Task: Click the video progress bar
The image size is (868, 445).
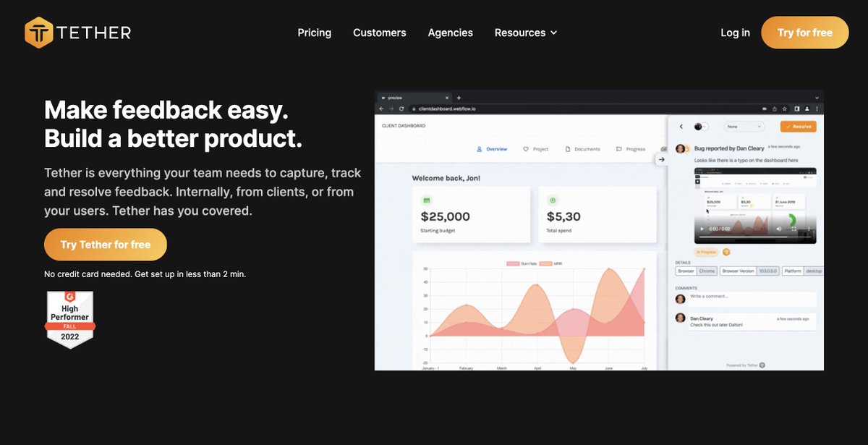Action: pyautogui.click(x=754, y=237)
